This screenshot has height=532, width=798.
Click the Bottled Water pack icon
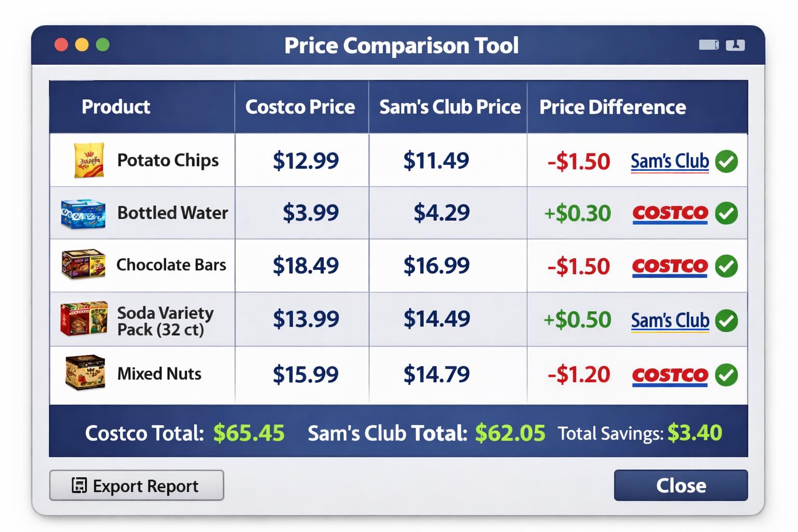pos(83,214)
